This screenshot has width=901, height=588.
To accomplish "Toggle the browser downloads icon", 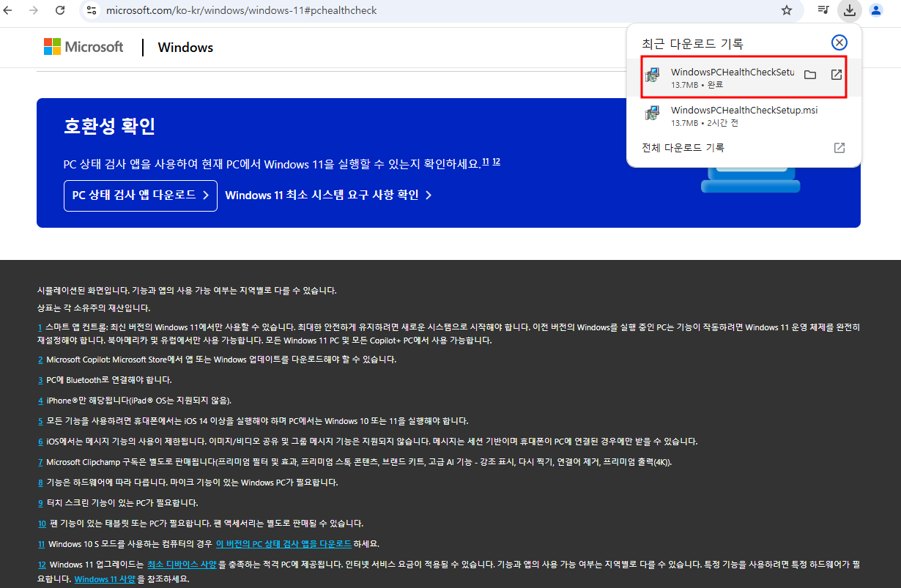I will (849, 10).
